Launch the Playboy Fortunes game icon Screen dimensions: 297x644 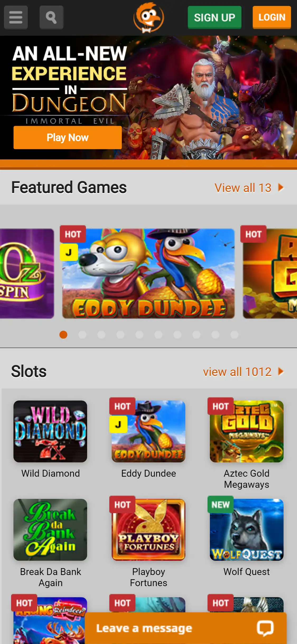click(148, 530)
